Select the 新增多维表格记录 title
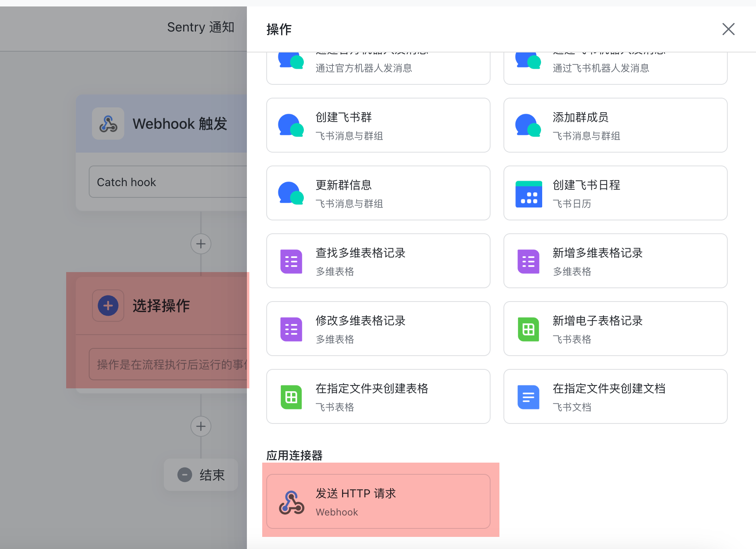 point(598,253)
